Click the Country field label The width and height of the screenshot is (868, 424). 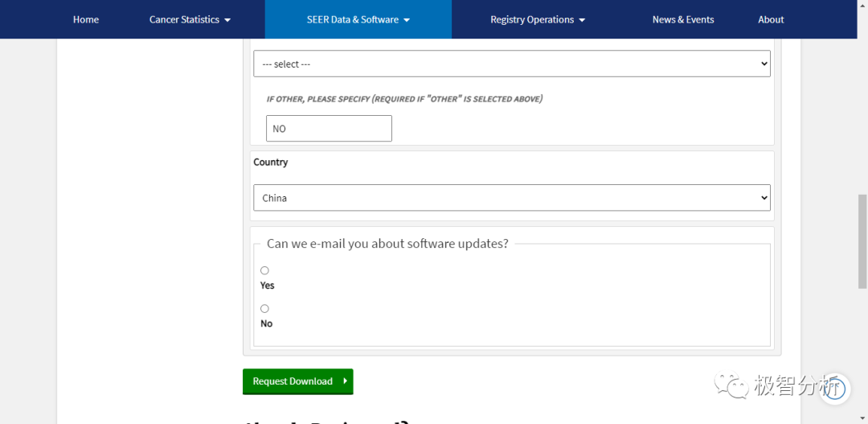271,163
